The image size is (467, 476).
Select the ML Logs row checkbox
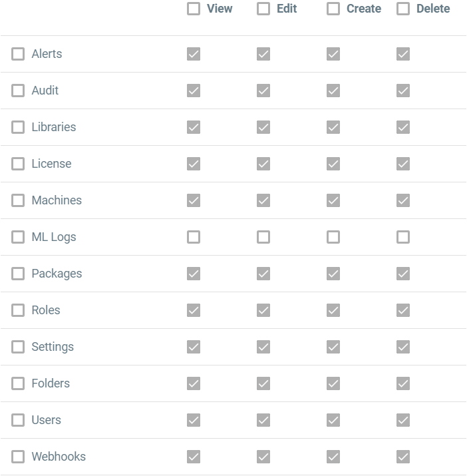click(x=18, y=237)
